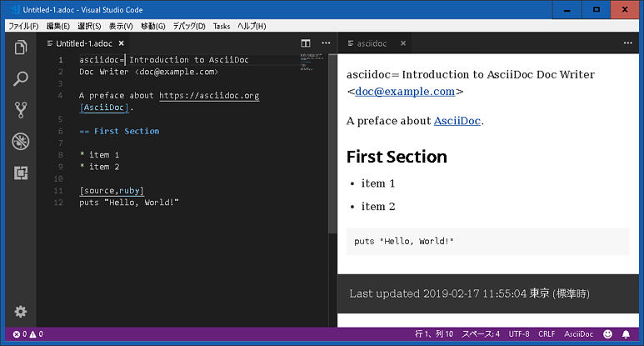644x346 pixels.
Task: Click line and column indicator 行 1, 列 10
Action: (434, 334)
